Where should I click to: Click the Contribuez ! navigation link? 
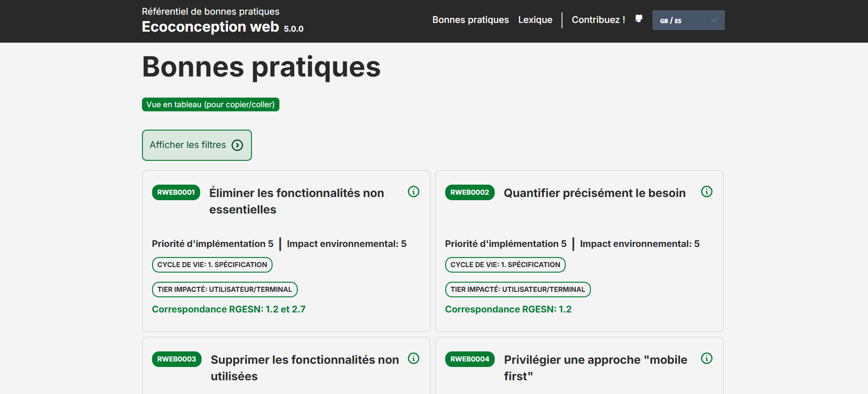[x=598, y=20]
